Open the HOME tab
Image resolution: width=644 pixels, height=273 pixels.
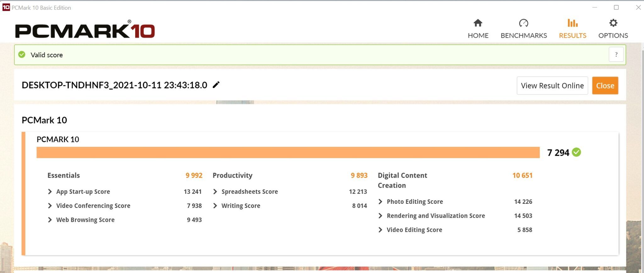pos(478,29)
